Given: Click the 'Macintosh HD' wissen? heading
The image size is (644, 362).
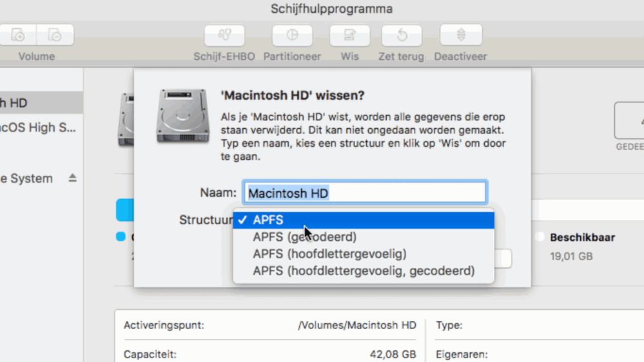Looking at the screenshot, I should (x=293, y=95).
